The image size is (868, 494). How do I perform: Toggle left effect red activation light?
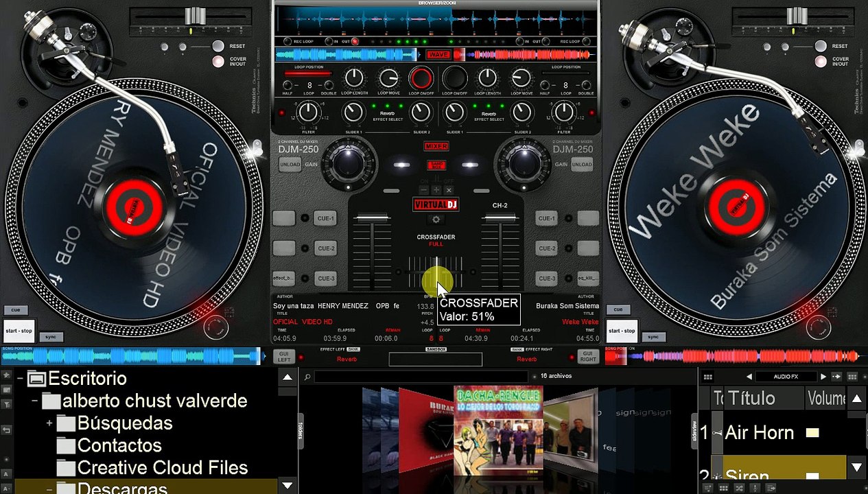(x=301, y=357)
